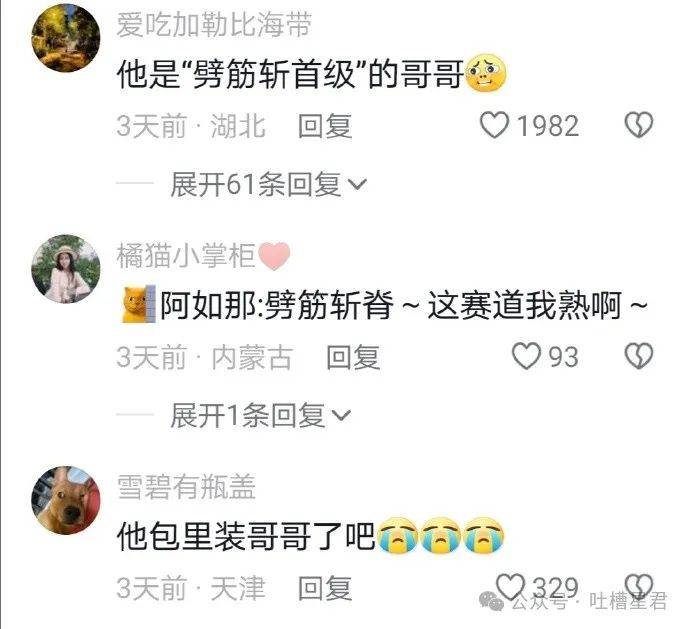Expand 展开61条回复 replies
Image resolution: width=690 pixels, height=629 pixels.
click(255, 184)
